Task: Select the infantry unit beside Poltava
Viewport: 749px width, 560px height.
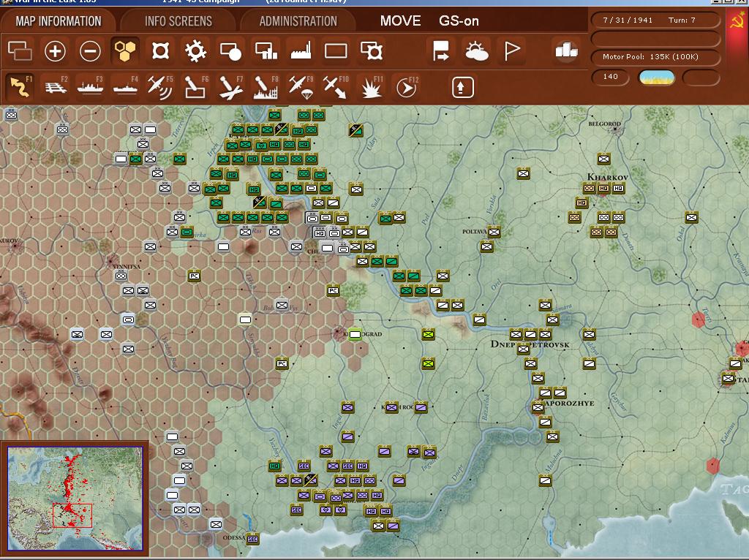Action: [x=494, y=232]
